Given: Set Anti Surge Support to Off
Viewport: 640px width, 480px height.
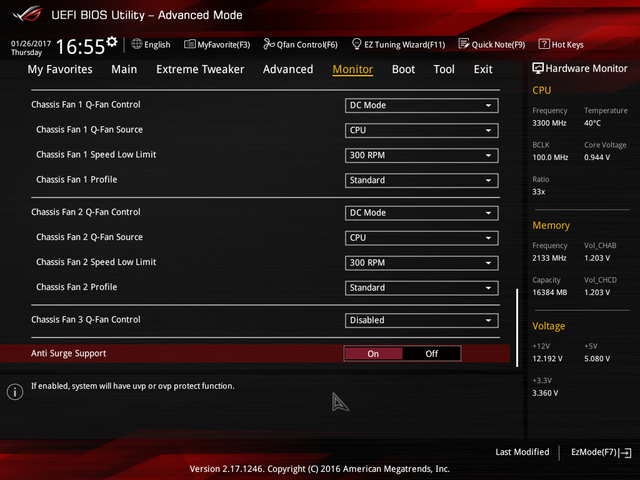Looking at the screenshot, I should (431, 353).
